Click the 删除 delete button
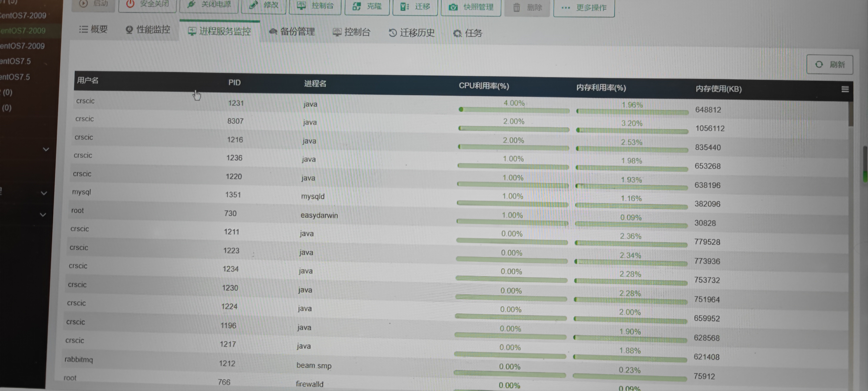The image size is (868, 391). point(527,7)
